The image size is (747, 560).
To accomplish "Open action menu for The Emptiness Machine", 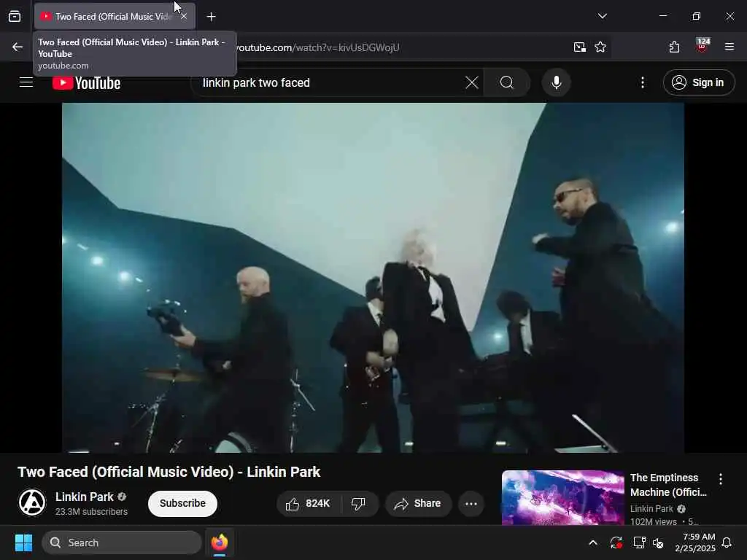I will tap(720, 478).
